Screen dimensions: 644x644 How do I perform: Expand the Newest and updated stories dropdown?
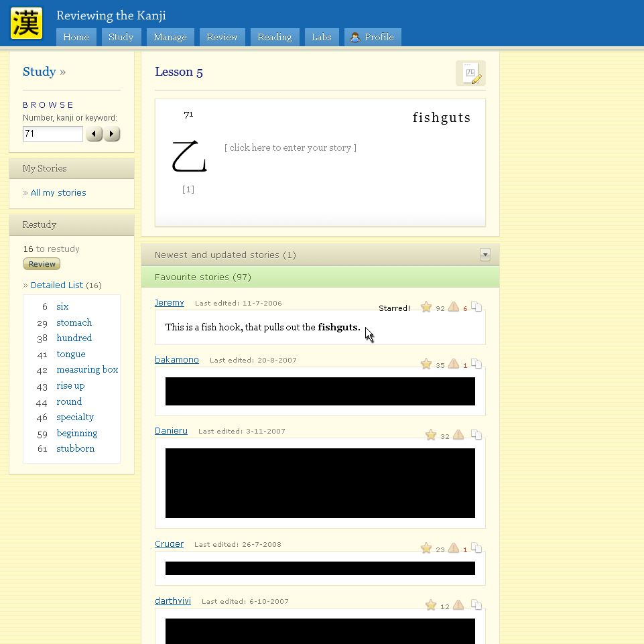(485, 255)
